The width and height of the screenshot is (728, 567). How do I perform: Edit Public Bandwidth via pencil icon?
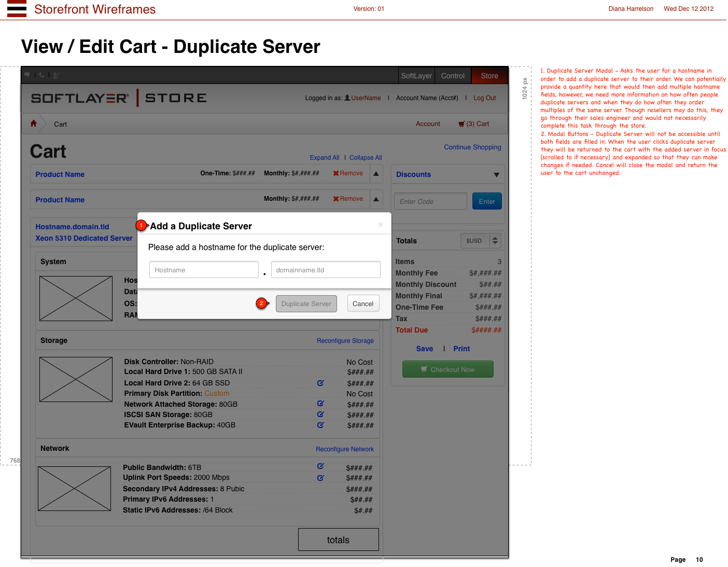click(320, 466)
